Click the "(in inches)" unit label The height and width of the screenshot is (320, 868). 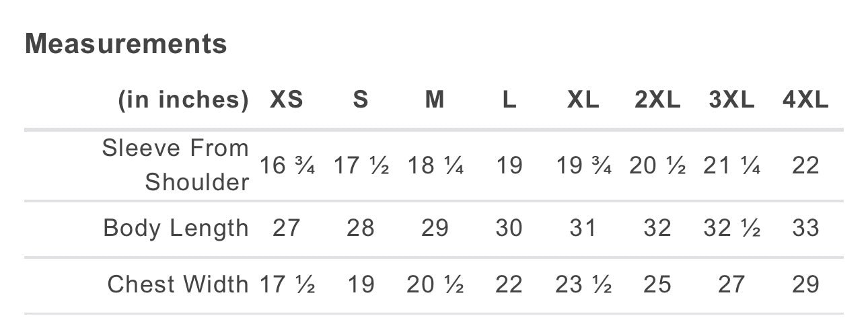184,100
